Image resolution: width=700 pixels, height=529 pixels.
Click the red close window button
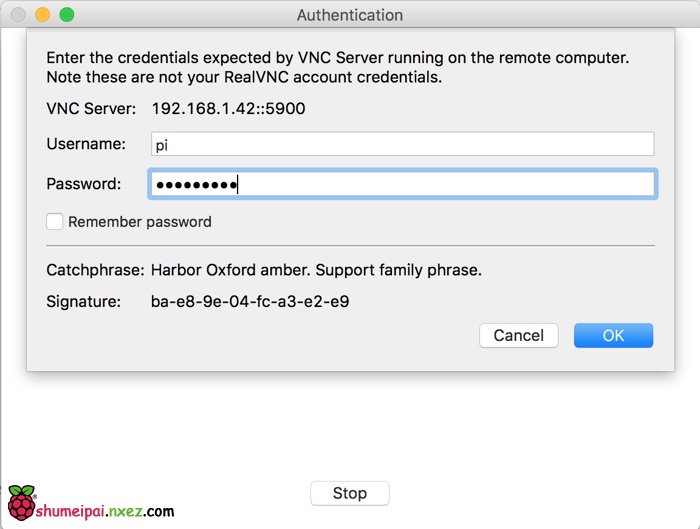coord(17,15)
